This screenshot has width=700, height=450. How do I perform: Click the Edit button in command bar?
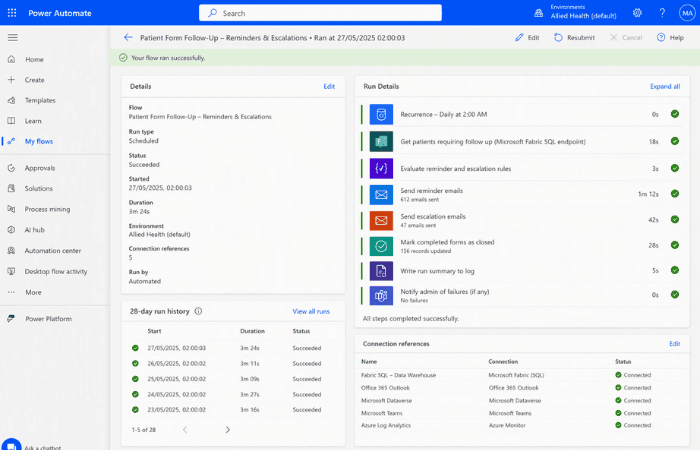tap(527, 38)
